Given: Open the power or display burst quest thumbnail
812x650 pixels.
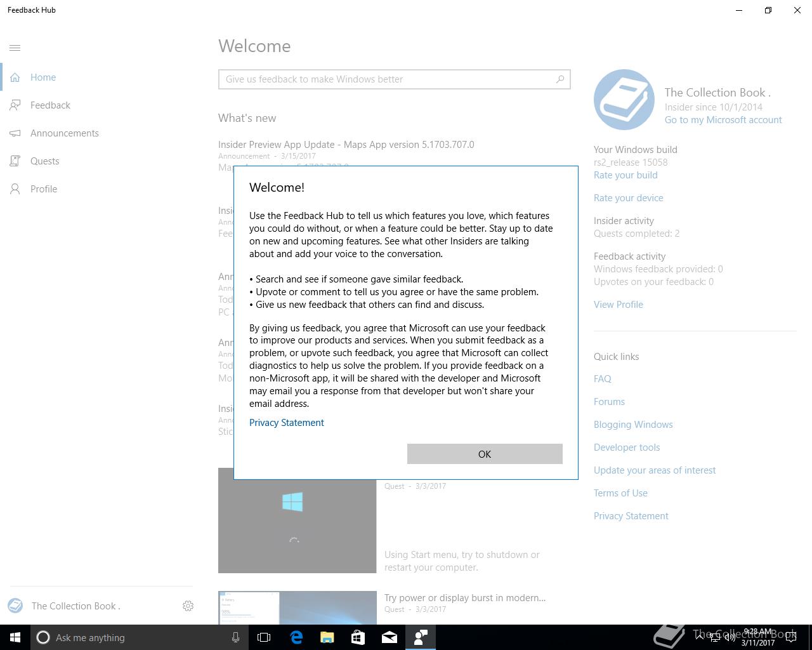Looking at the screenshot, I should coord(298,608).
